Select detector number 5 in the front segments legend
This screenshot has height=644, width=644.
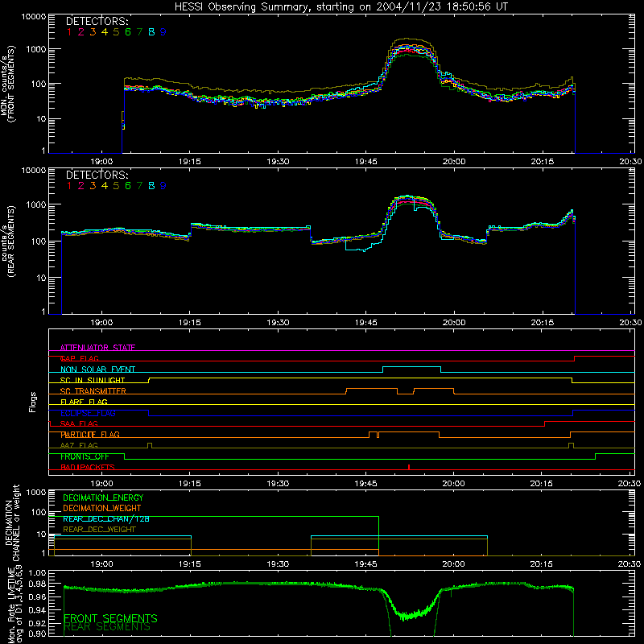tap(116, 32)
